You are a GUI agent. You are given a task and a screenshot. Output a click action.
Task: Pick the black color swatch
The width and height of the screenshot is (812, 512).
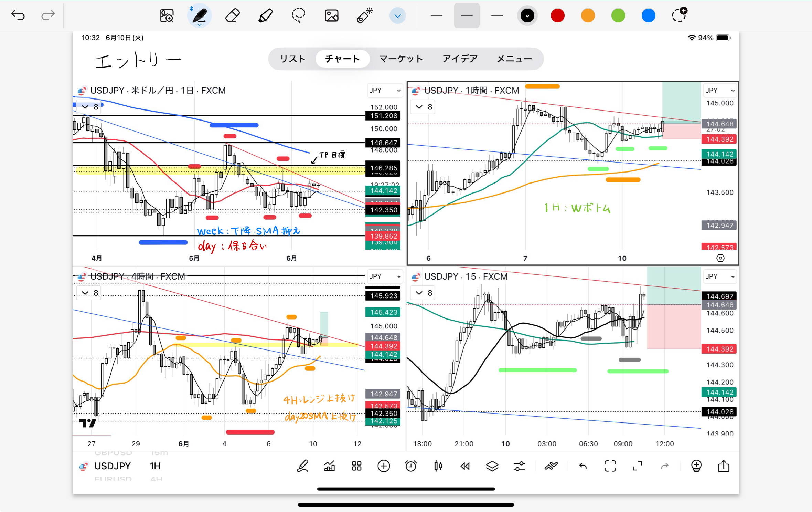tap(527, 15)
